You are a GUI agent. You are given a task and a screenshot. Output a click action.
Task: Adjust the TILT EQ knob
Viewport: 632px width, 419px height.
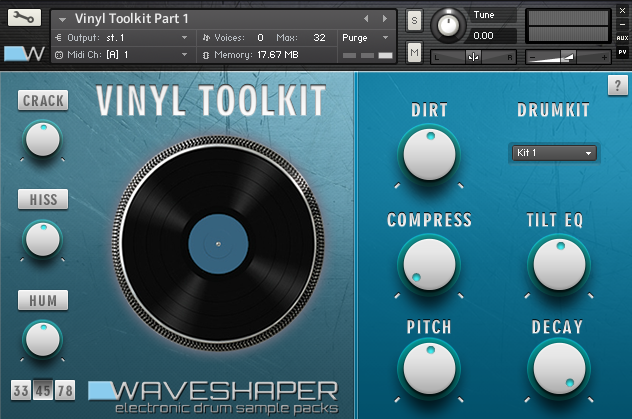click(559, 265)
